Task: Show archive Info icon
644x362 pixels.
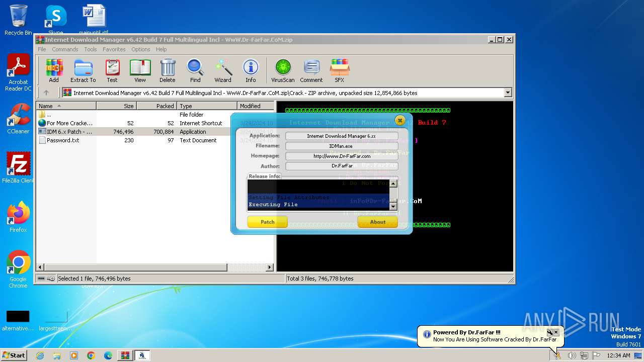Action: coord(251,71)
